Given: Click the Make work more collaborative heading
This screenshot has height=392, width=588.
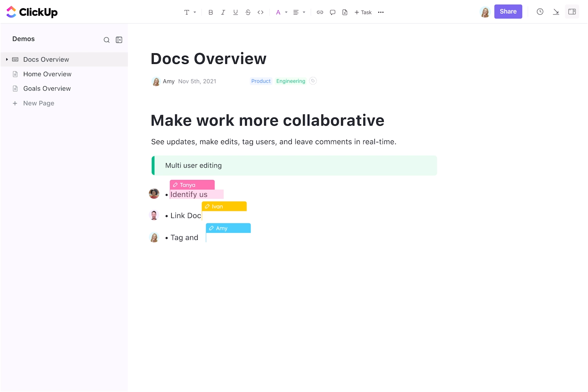Looking at the screenshot, I should pyautogui.click(x=267, y=121).
